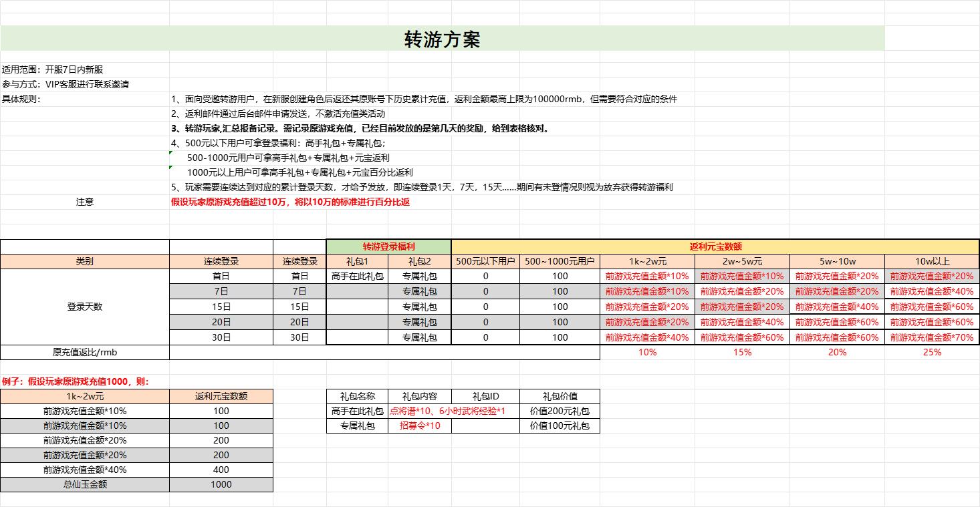
Task: Select the 参与方式 VIP客服 cell
Action: pyautogui.click(x=66, y=84)
